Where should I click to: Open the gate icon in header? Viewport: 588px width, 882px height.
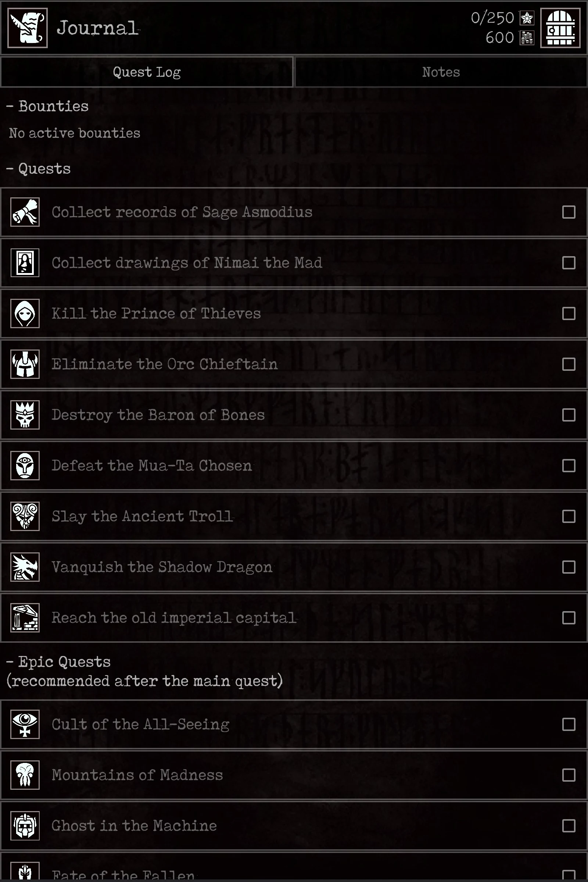point(560,28)
